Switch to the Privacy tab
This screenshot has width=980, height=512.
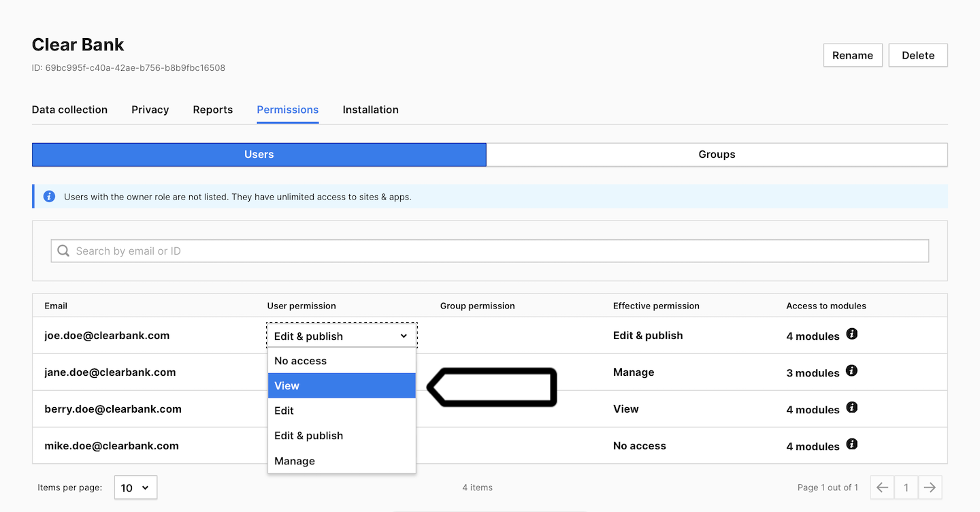tap(150, 110)
